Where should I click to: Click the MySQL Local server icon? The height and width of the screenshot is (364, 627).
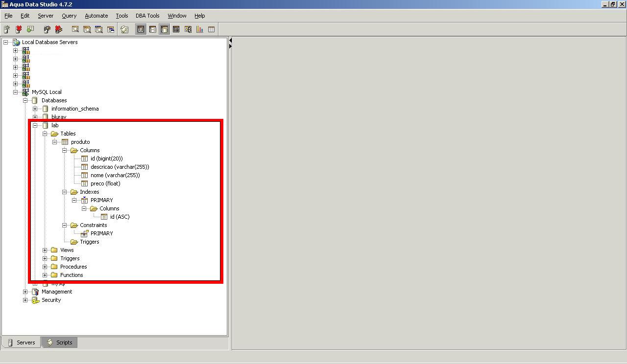[x=25, y=92]
